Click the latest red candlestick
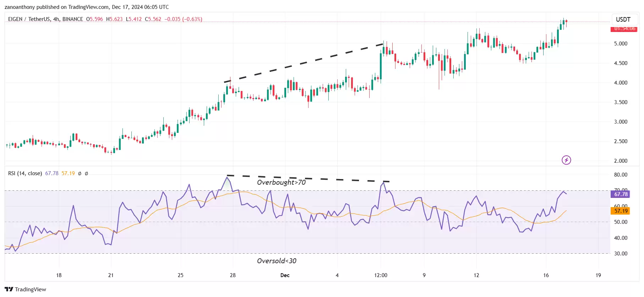Viewport: 644px width, 297px height. [x=566, y=22]
